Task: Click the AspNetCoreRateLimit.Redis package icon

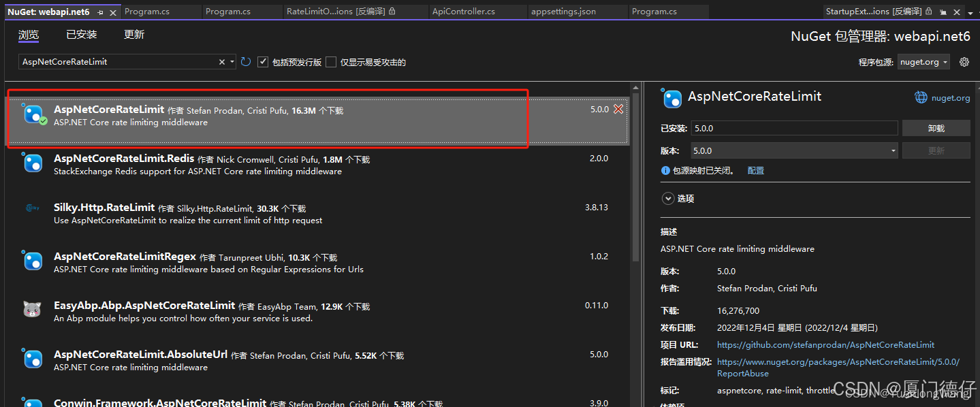Action: point(33,163)
